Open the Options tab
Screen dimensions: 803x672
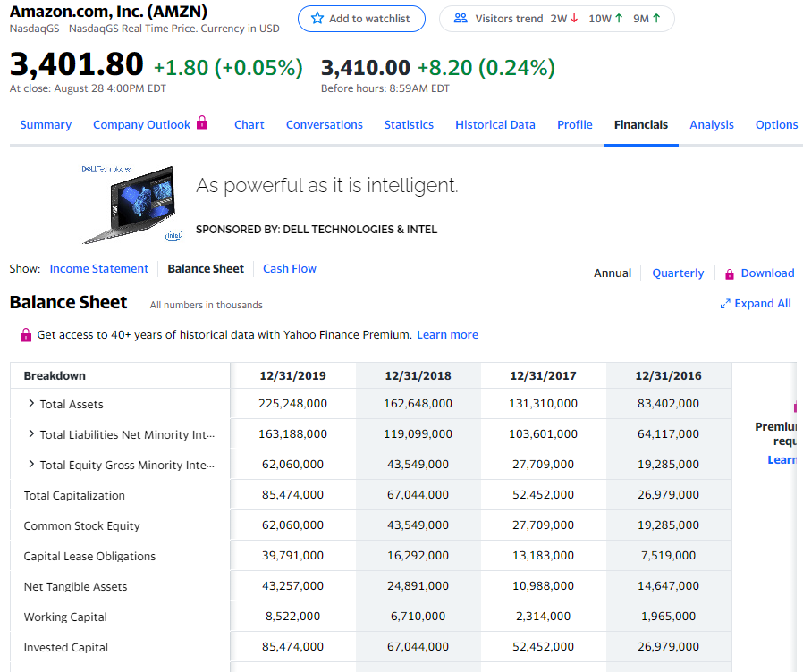tap(776, 124)
